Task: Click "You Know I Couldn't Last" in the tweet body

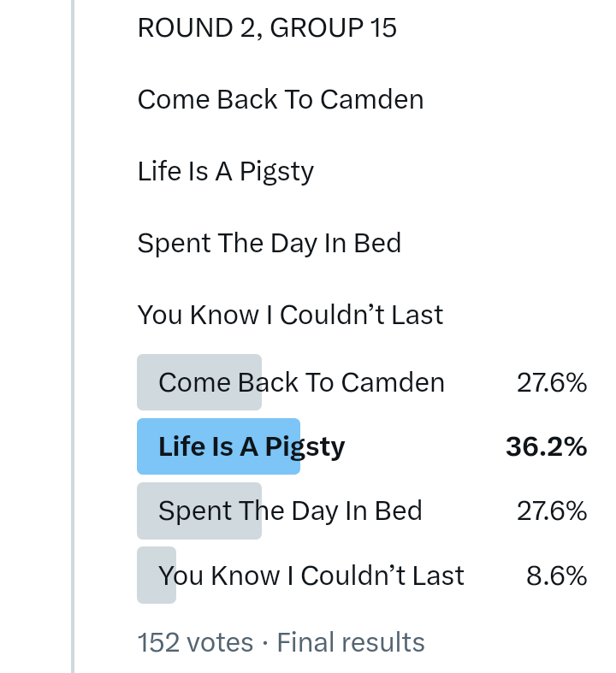Action: click(x=290, y=316)
